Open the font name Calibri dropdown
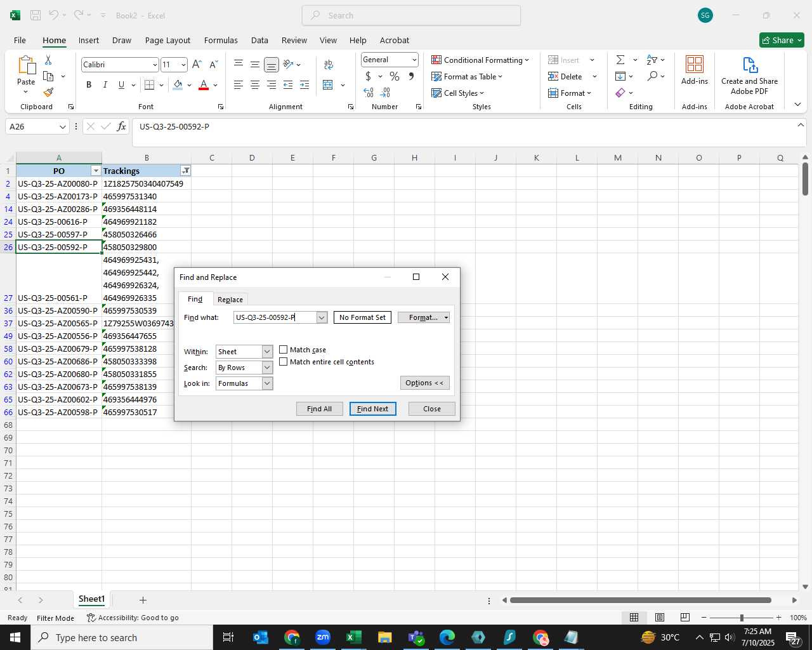 coord(154,65)
